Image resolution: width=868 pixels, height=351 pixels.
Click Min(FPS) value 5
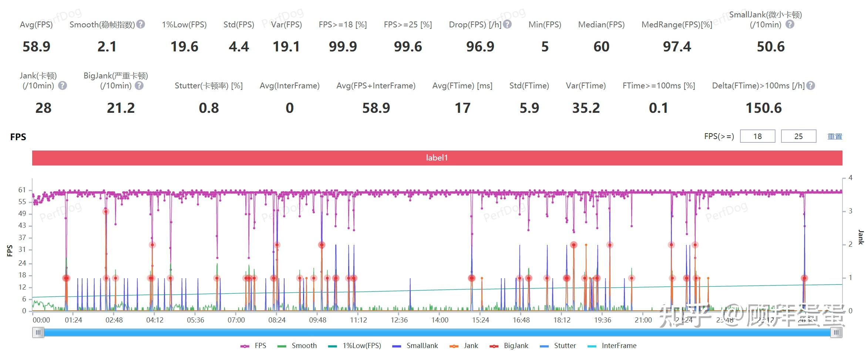545,47
